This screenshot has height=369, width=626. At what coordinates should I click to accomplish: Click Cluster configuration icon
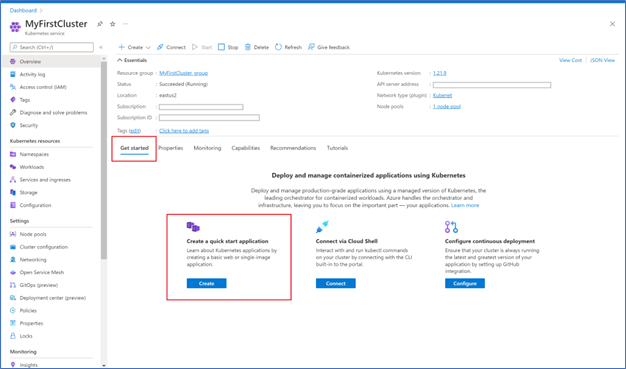pyautogui.click(x=13, y=247)
